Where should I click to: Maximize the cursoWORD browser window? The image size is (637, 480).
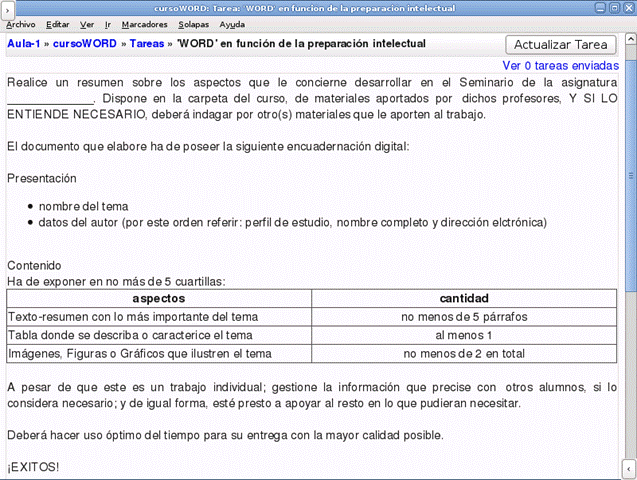coord(613,7)
